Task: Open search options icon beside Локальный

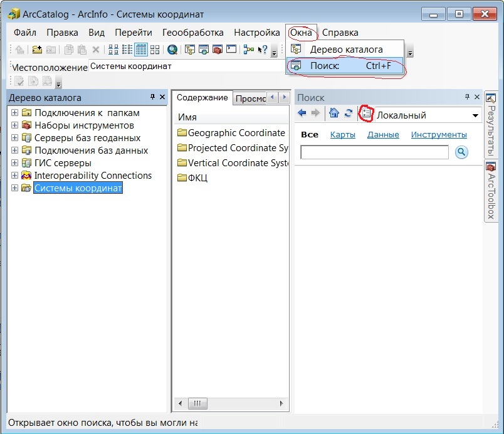Action: coord(366,114)
